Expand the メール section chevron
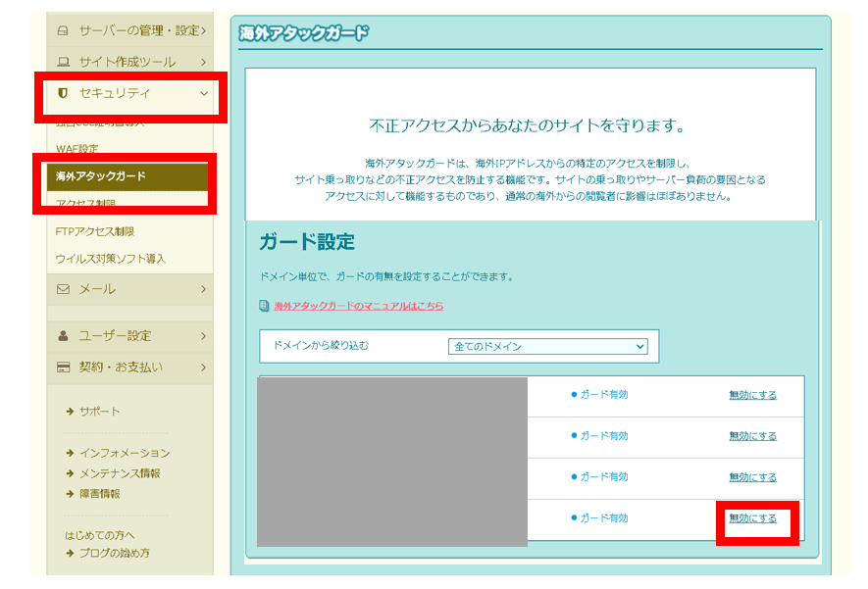This screenshot has width=868, height=589. (203, 289)
